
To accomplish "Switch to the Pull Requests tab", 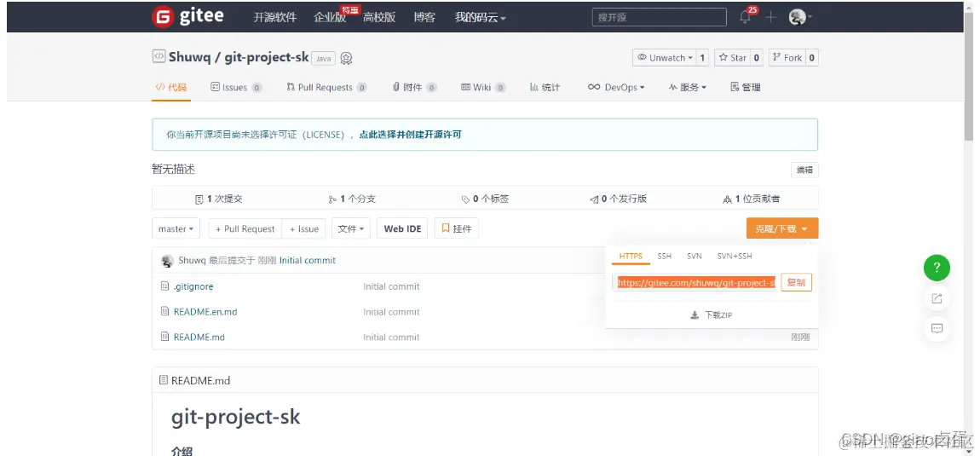I will point(326,88).
